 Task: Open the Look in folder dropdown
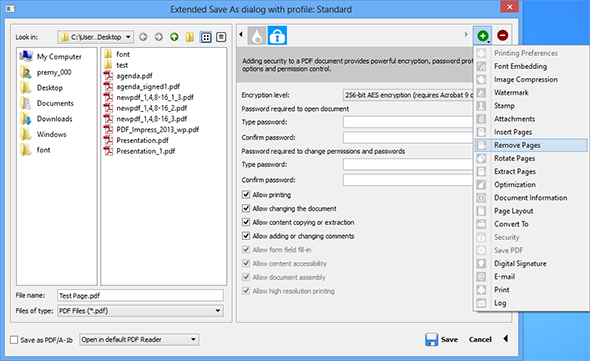click(96, 37)
